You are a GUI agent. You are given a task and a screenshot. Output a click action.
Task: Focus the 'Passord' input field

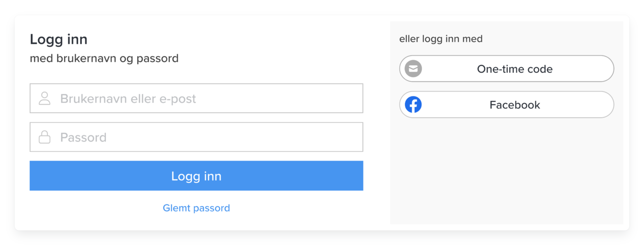coord(202,137)
